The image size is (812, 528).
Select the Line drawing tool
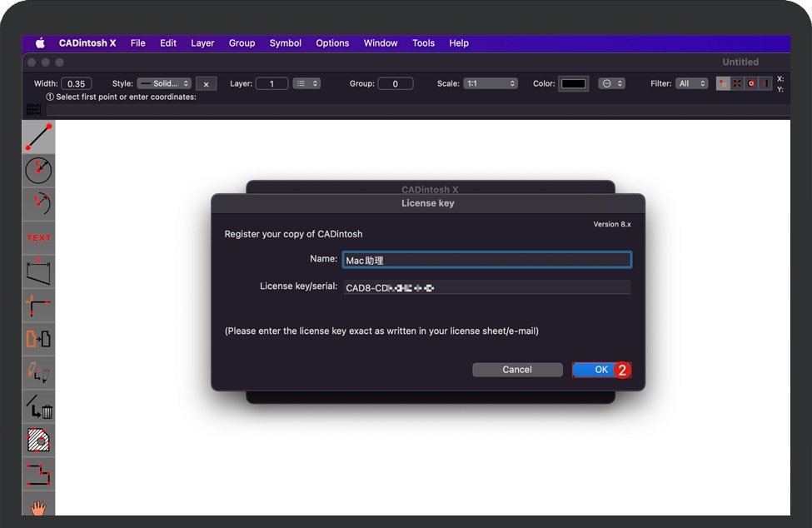38,137
